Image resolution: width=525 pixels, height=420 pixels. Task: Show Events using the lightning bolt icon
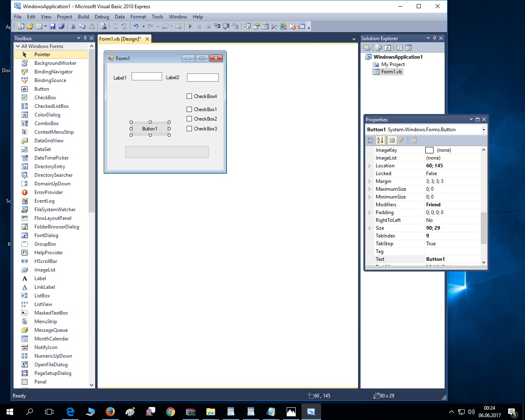pyautogui.click(x=402, y=140)
